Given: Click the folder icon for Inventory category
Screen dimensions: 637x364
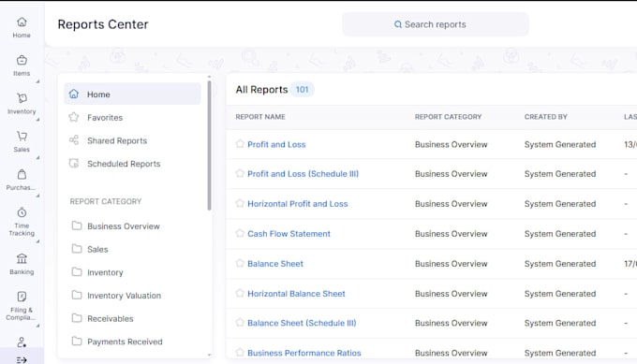Looking at the screenshot, I should 77,272.
